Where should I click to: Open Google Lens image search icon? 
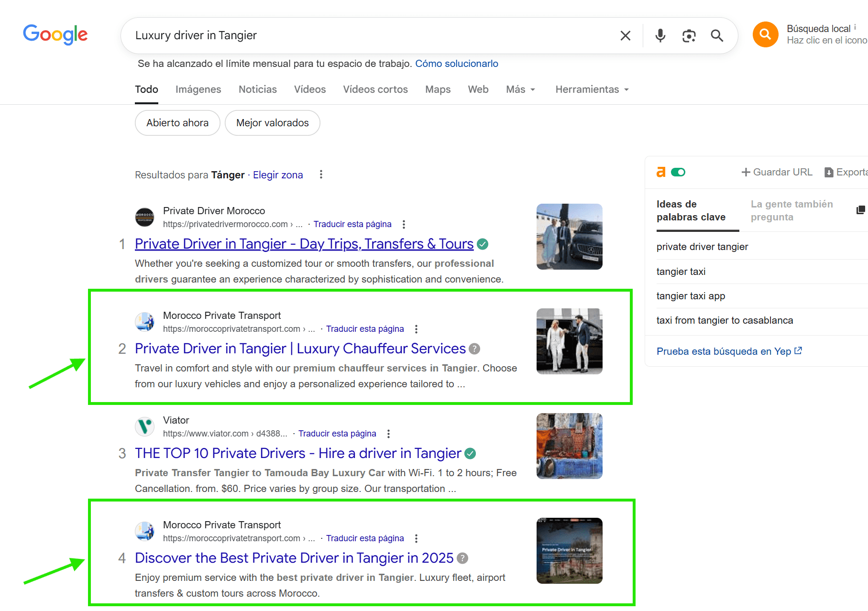pos(689,36)
